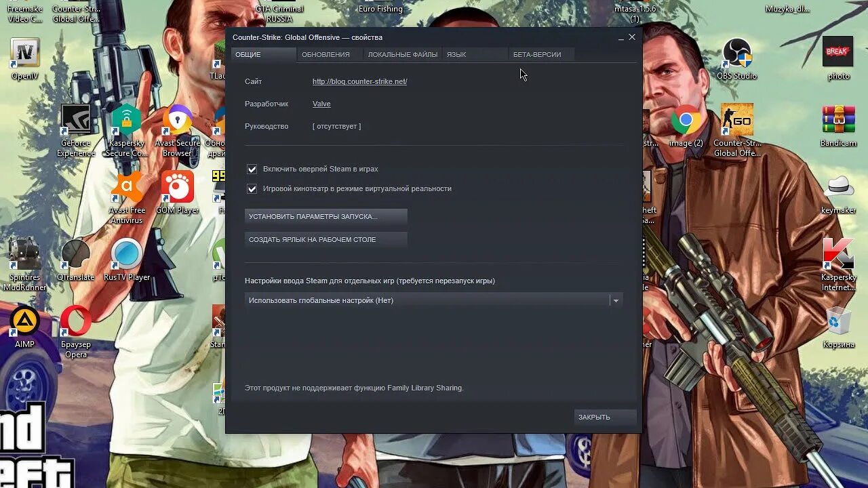Open the RusTV Player shortcut
This screenshot has width=868, height=488.
[x=127, y=259]
